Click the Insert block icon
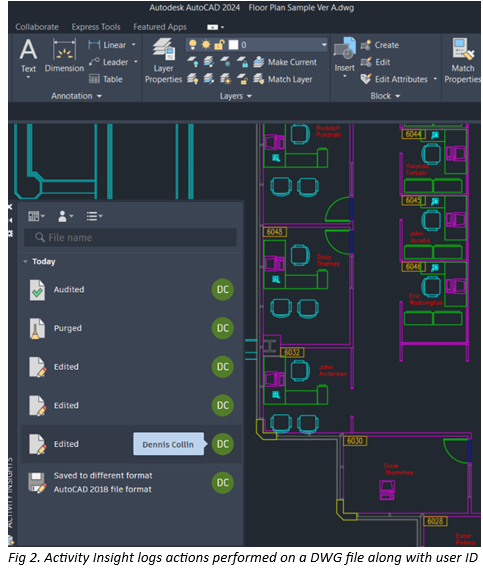Viewport: 483px width, 570px height. point(345,49)
